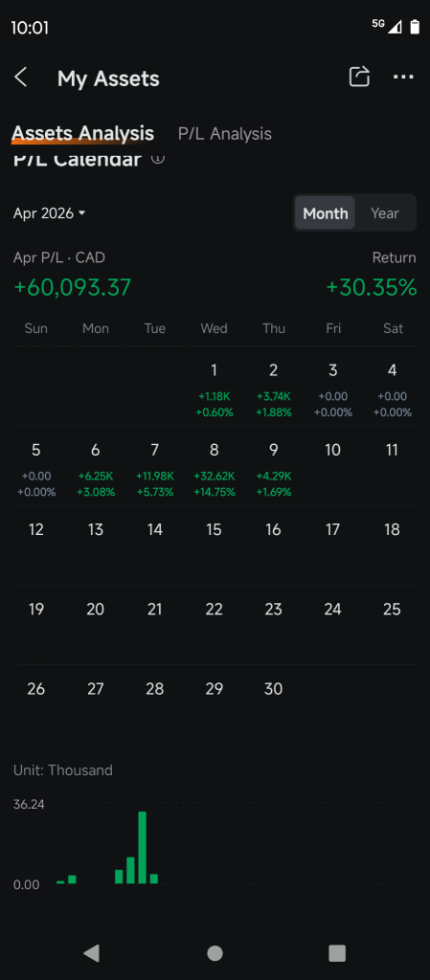
Task: Open the Assets Analysis tab
Action: tap(82, 133)
